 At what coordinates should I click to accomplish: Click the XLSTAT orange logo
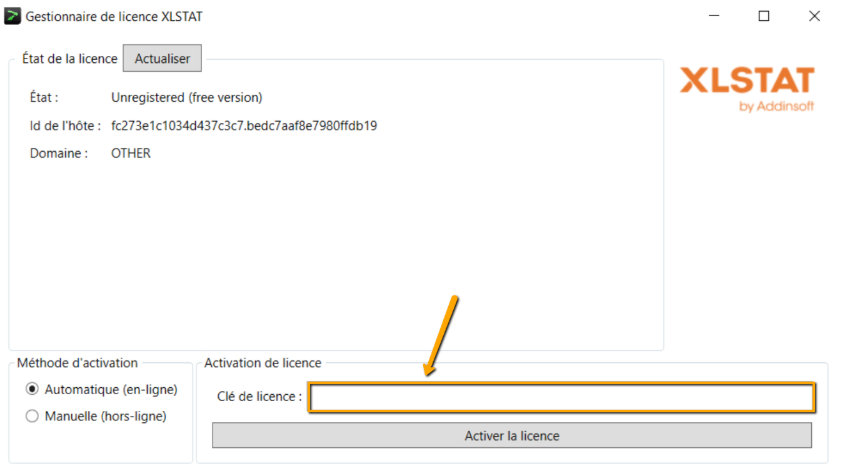coord(747,80)
